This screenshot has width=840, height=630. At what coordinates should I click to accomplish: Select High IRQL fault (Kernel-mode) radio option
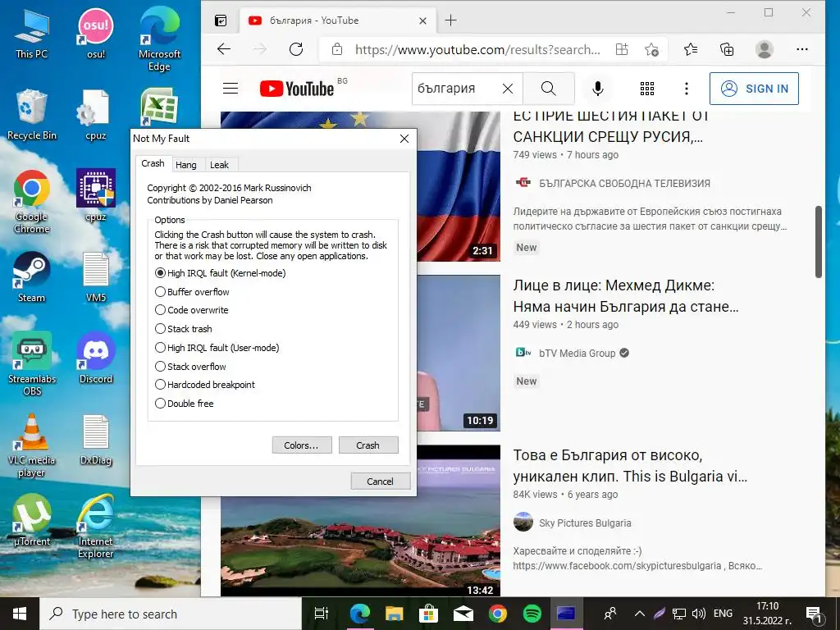(220, 273)
